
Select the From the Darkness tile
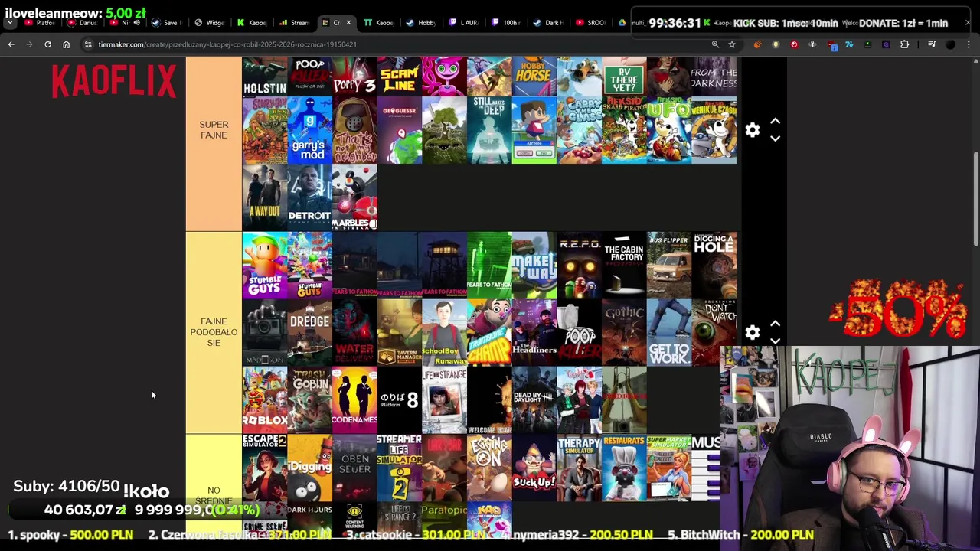[x=714, y=77]
